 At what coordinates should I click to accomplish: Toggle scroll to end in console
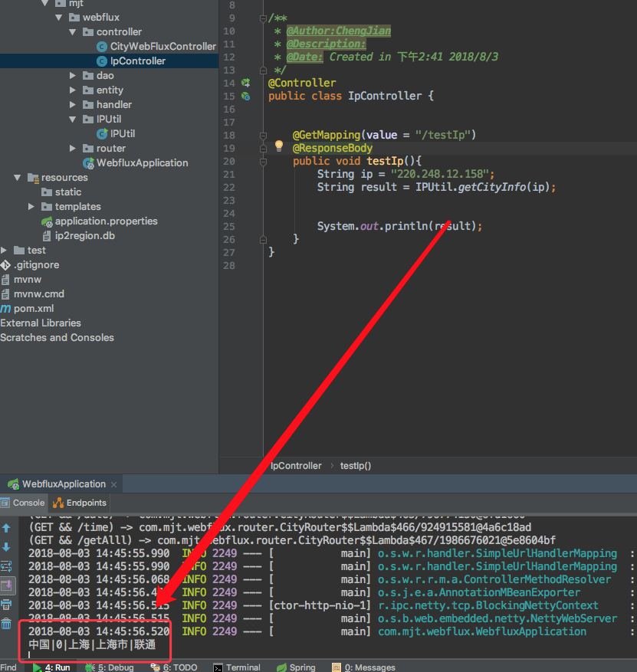[x=8, y=585]
